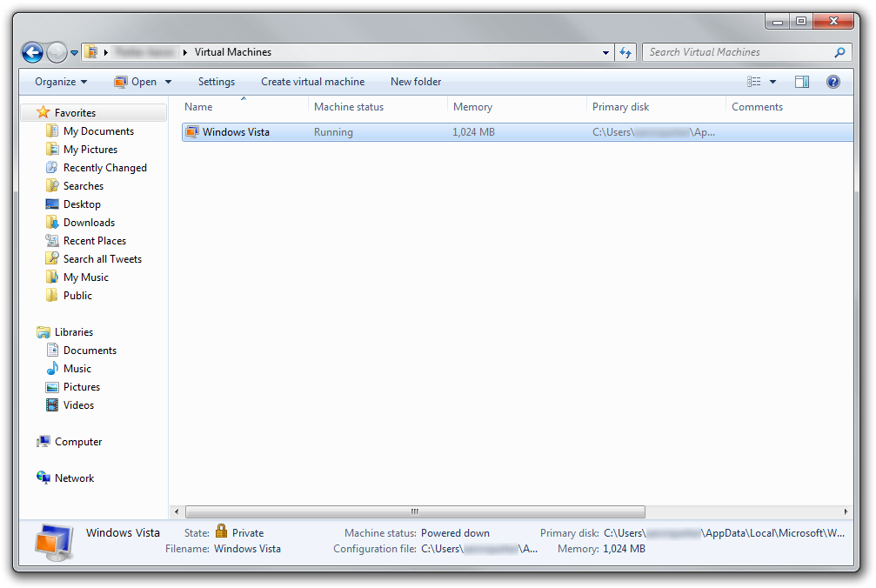
Task: Expand the address bar history dropdown
Action: pos(605,52)
